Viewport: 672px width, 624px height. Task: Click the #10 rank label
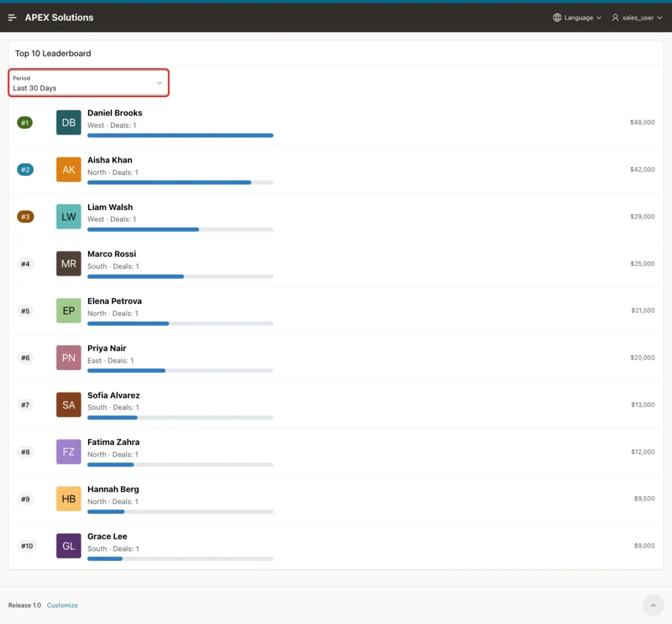(x=26, y=546)
